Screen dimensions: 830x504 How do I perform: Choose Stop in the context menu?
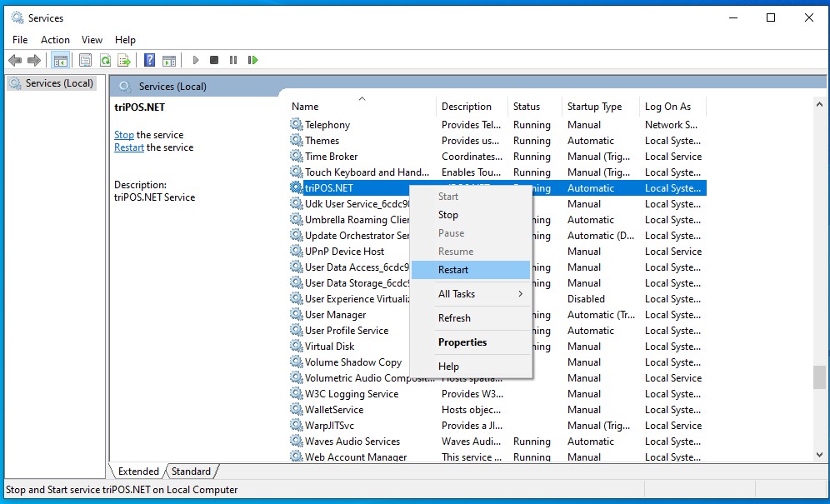pos(471,214)
